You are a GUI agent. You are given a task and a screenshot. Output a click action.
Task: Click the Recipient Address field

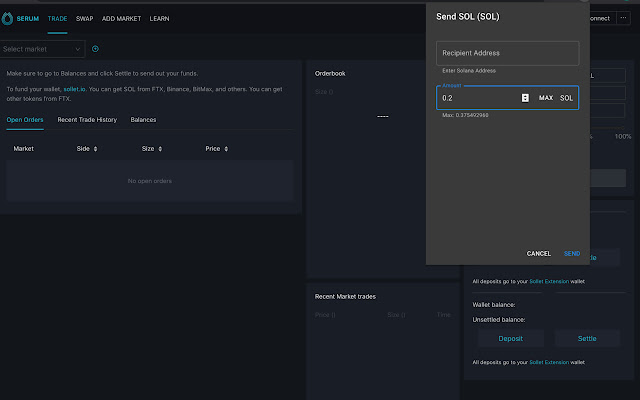coord(507,53)
